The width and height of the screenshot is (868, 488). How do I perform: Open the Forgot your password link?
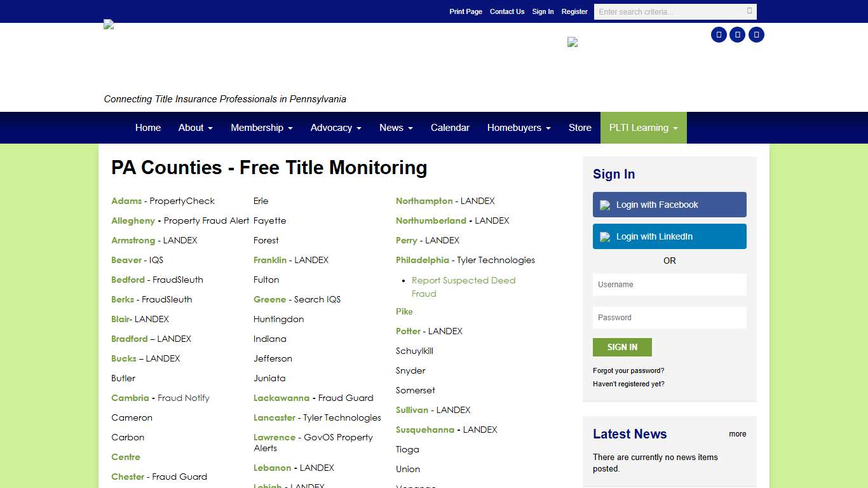click(628, 370)
